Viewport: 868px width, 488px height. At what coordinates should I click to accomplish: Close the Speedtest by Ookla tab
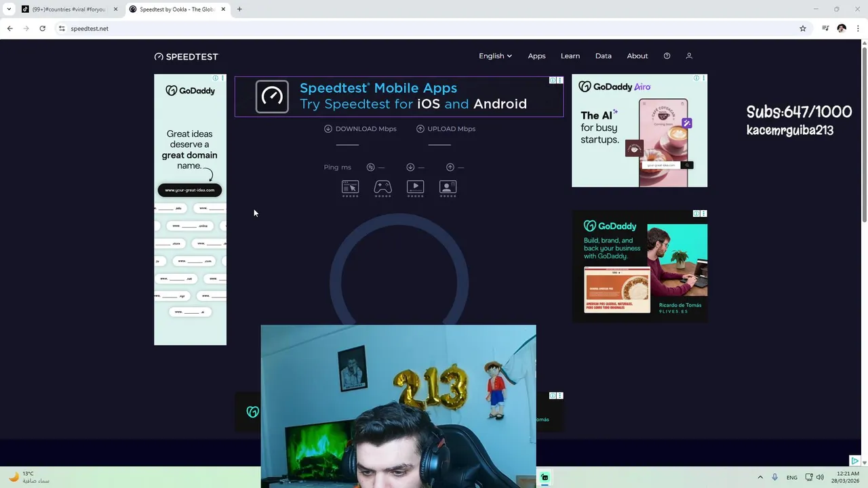(x=223, y=9)
